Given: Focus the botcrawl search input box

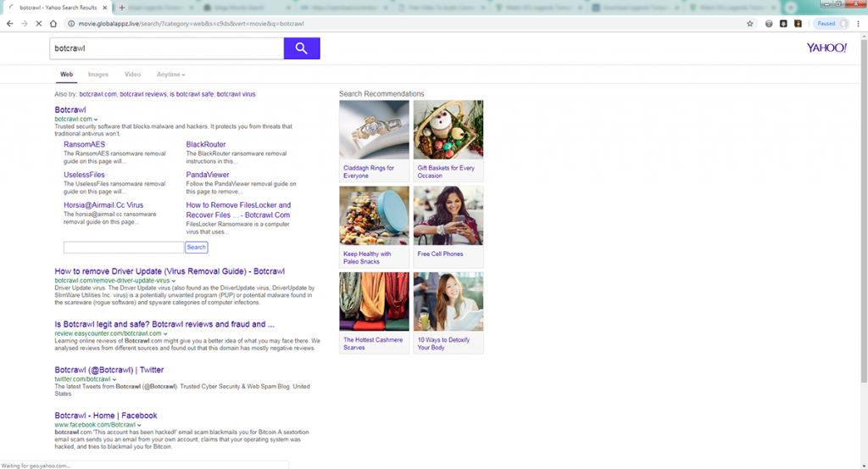Looking at the screenshot, I should pyautogui.click(x=167, y=48).
